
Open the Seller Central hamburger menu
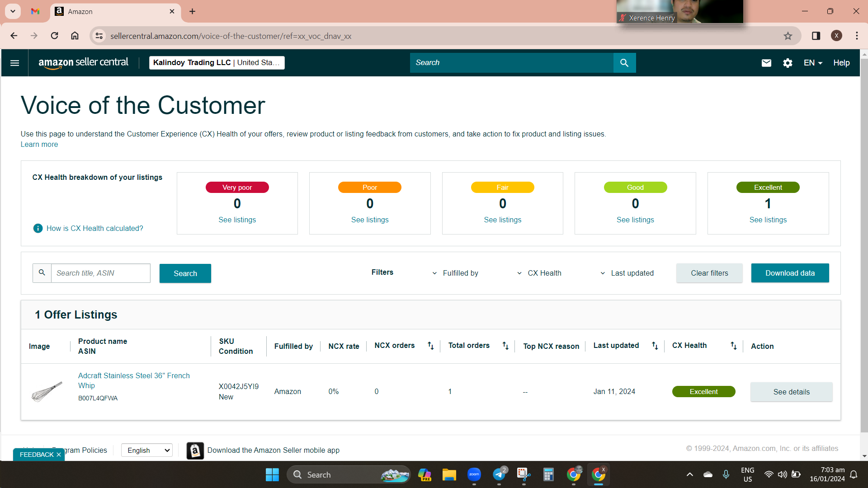[x=14, y=63]
